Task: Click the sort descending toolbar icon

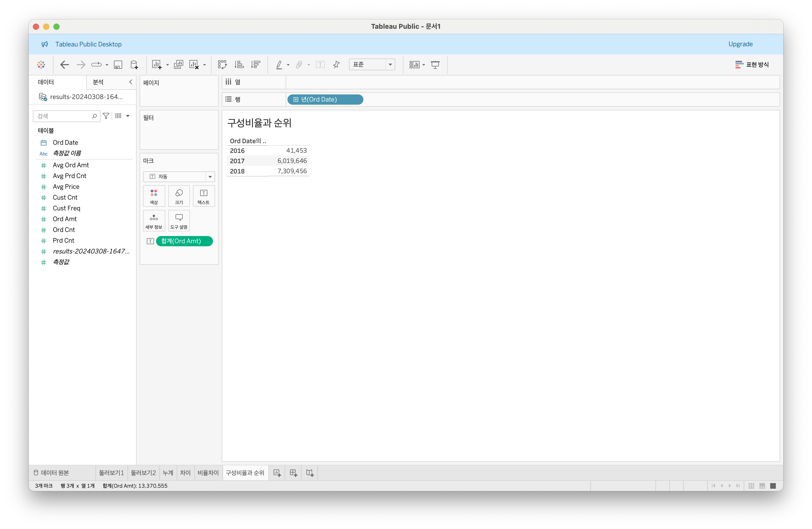Action: [256, 64]
